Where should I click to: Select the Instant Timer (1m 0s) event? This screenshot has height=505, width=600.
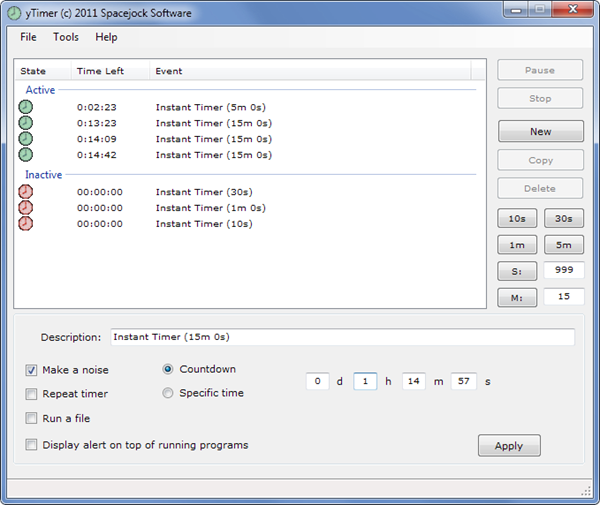[x=210, y=208]
